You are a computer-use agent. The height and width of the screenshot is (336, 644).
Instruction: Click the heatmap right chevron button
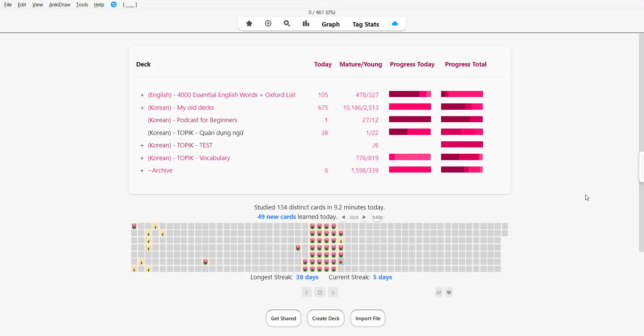coord(333,292)
